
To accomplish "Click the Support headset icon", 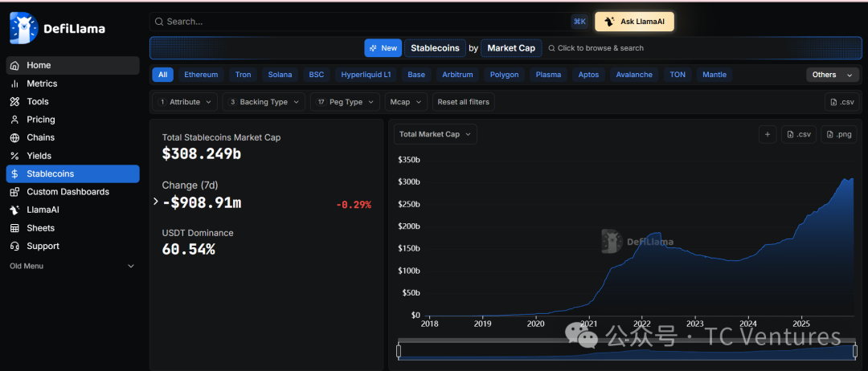I will (x=15, y=246).
